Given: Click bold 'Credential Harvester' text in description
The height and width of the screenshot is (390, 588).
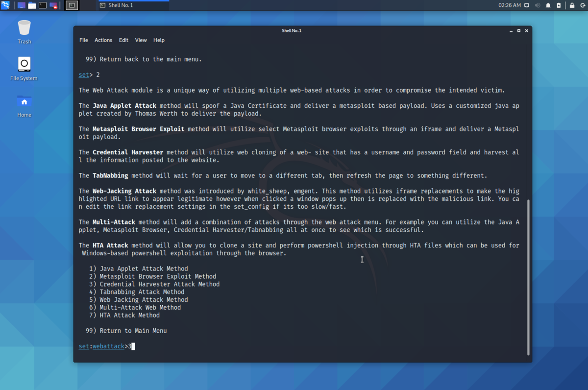Looking at the screenshot, I should point(128,152).
